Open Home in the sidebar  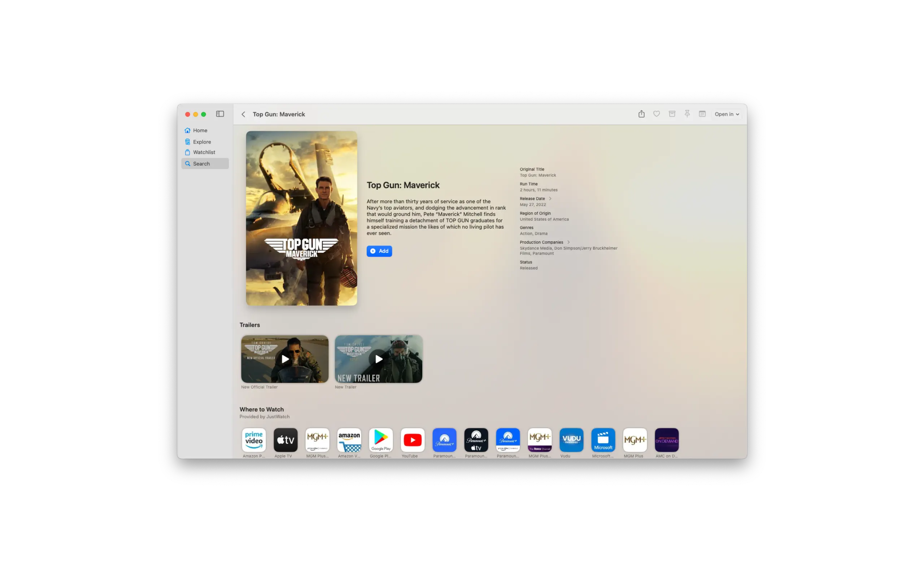200,131
